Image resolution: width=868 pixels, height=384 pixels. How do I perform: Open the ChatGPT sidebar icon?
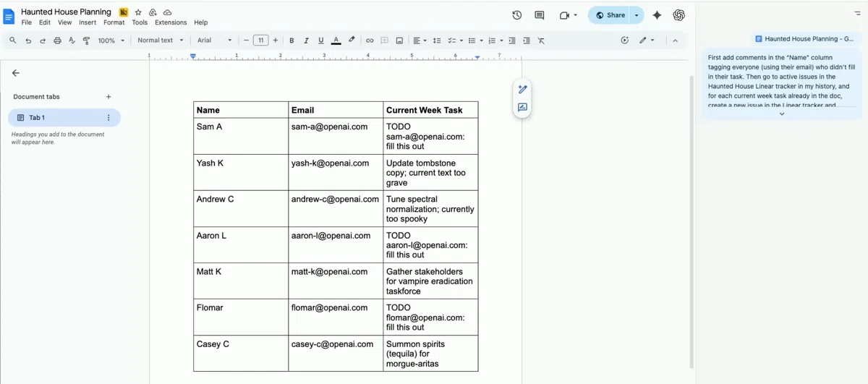tap(678, 15)
